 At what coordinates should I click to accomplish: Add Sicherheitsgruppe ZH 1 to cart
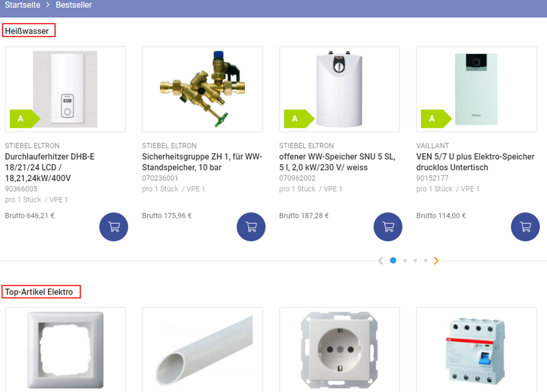click(x=251, y=227)
